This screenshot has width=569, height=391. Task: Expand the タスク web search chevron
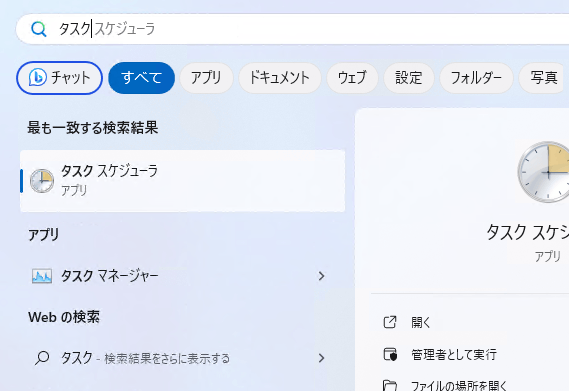321,358
